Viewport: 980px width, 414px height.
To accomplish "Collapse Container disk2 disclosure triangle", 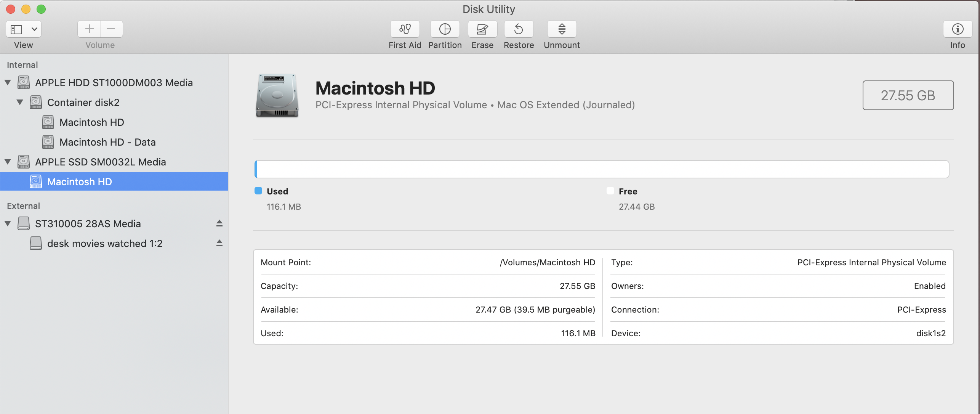I will point(20,102).
